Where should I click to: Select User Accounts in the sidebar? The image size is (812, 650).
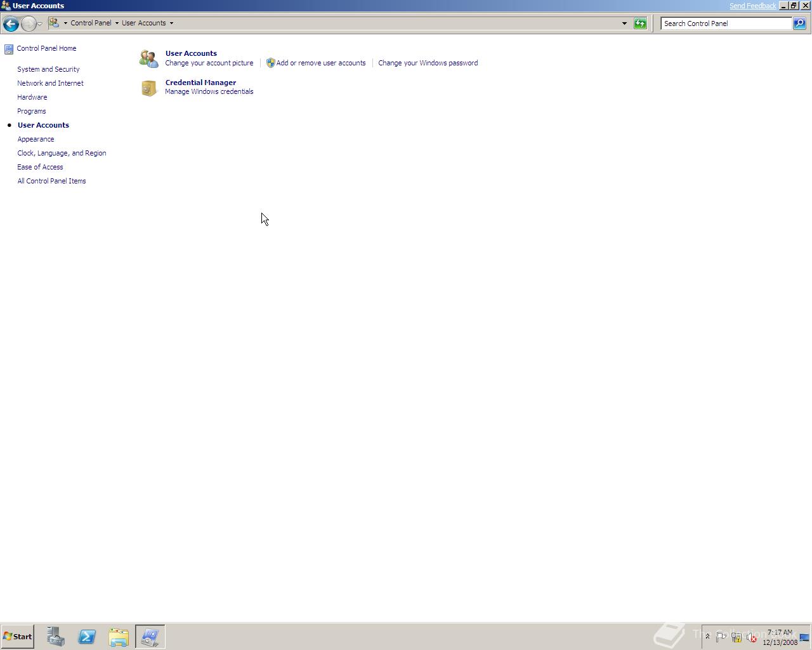[43, 125]
